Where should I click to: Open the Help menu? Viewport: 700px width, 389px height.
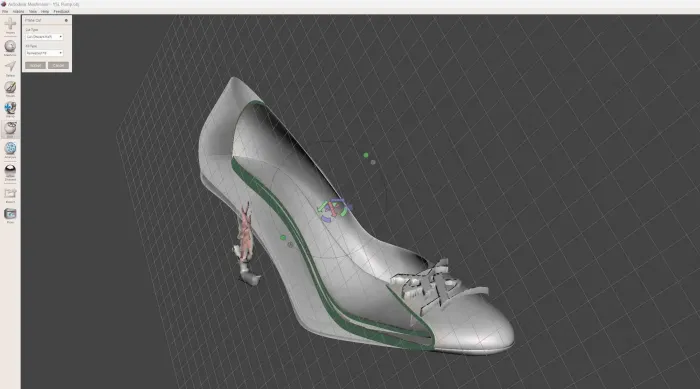coord(45,11)
